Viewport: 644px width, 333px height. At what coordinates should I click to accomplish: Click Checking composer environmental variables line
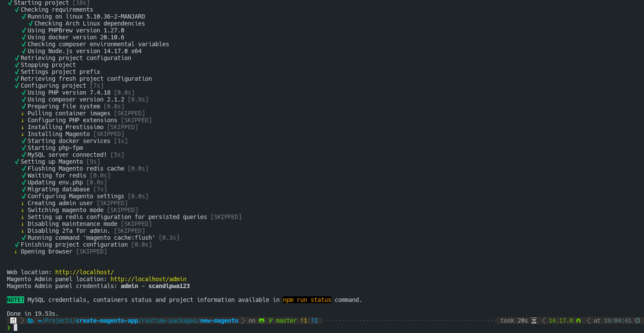click(x=98, y=44)
